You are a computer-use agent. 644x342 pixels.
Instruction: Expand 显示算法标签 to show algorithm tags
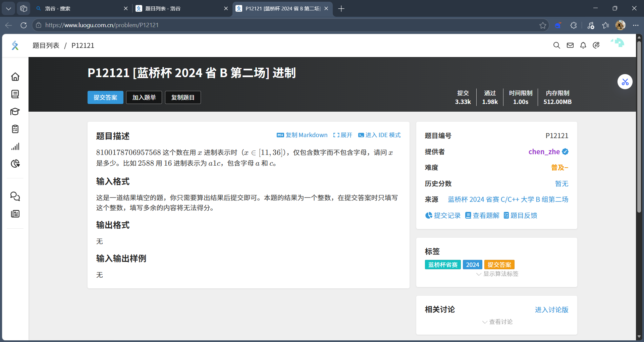pyautogui.click(x=497, y=274)
